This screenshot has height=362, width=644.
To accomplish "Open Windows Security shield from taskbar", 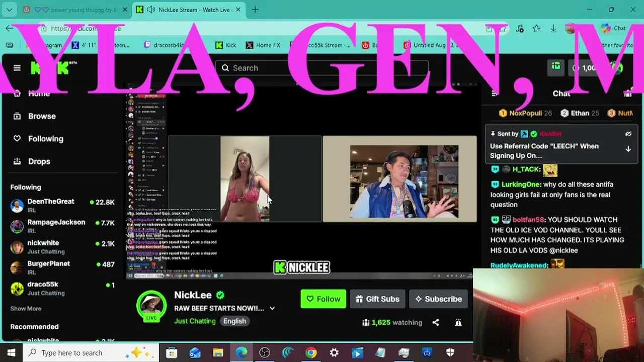I will (x=450, y=353).
